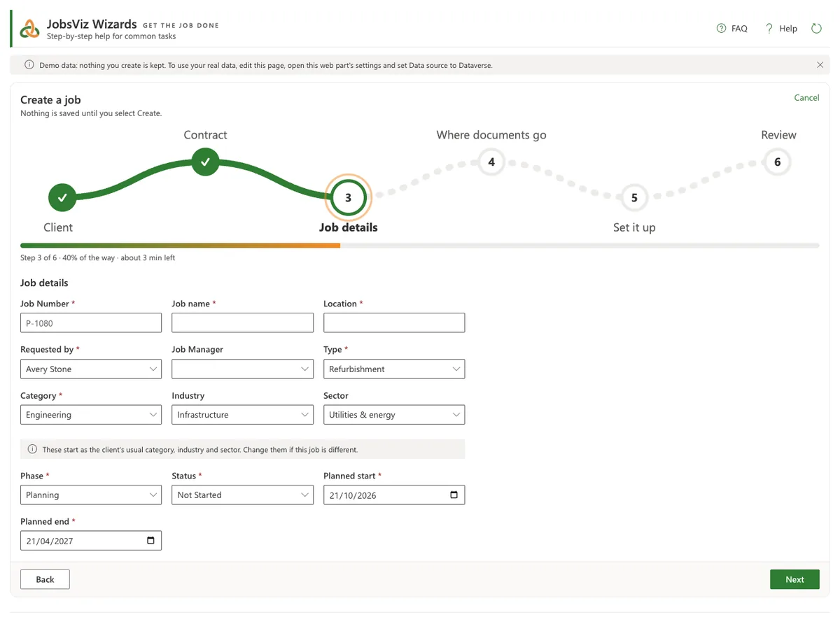Jump to step 6 Review circle
The width and height of the screenshot is (840, 617).
(777, 162)
